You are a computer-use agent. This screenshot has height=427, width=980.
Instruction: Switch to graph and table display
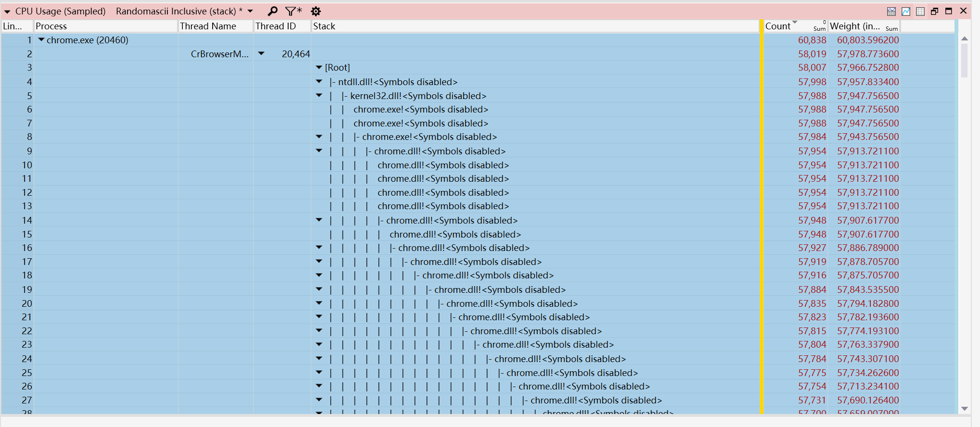tap(891, 12)
